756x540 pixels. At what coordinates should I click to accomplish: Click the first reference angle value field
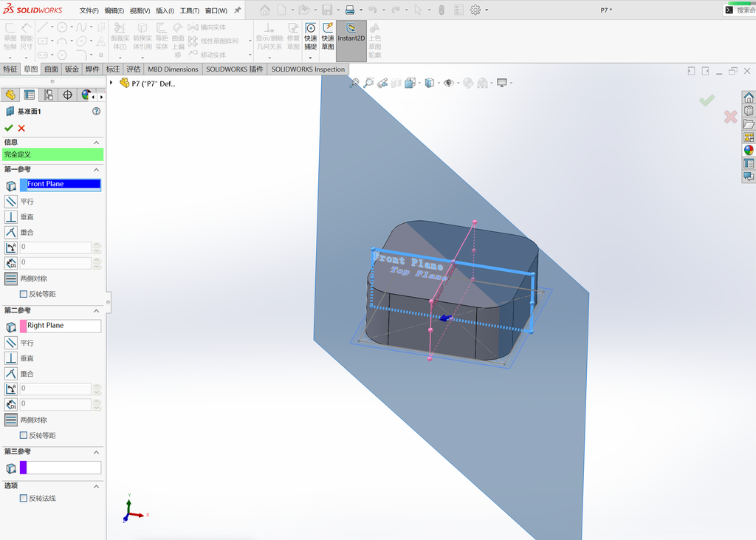pos(55,247)
